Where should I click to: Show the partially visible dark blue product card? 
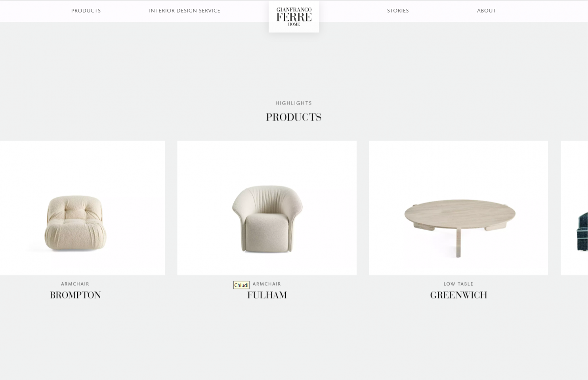(574, 208)
